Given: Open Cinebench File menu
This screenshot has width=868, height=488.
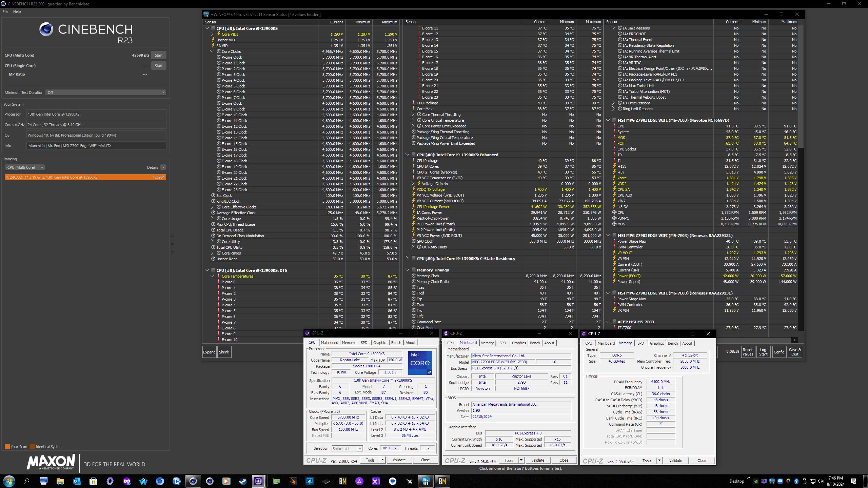Looking at the screenshot, I should click(5, 12).
